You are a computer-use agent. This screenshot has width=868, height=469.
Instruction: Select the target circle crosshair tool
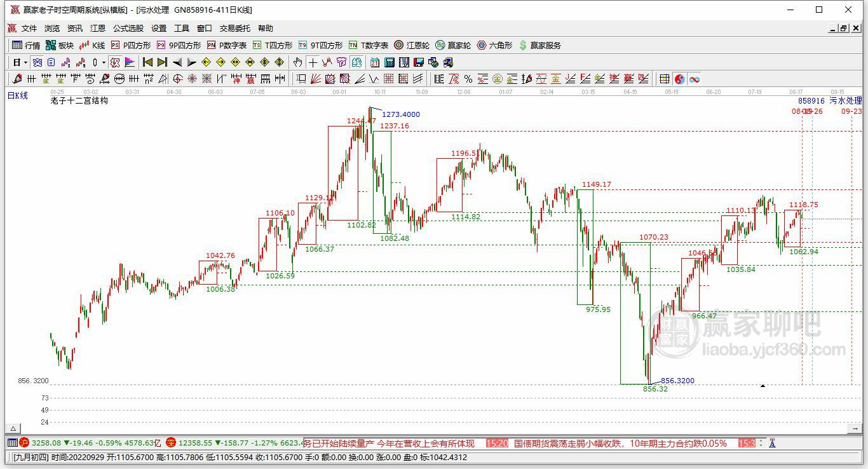[177, 79]
